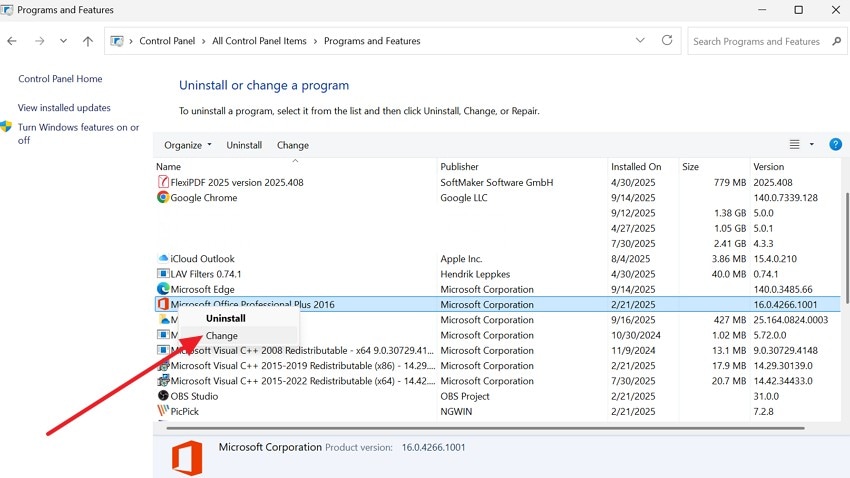Click the Apple Inc. publisher cell

[x=461, y=259]
